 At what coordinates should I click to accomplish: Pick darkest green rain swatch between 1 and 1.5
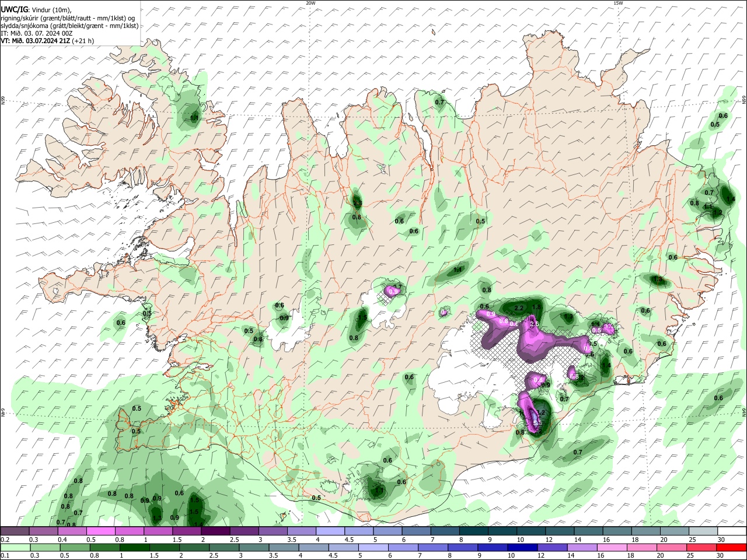pyautogui.click(x=134, y=547)
